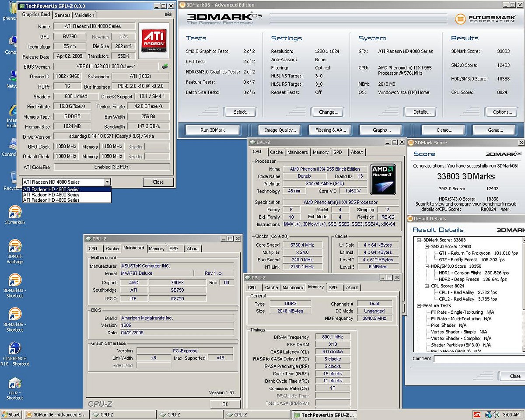Viewport: 525px width, 420px height.
Task: Click the 3DMark Score title bar icon
Action: [411, 143]
